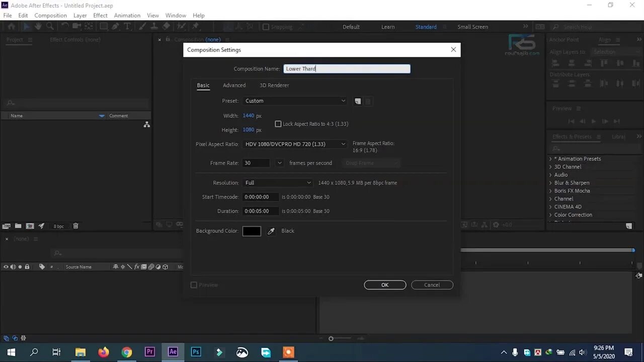Open Firefox from the taskbar
The height and width of the screenshot is (362, 644).
coord(104,352)
